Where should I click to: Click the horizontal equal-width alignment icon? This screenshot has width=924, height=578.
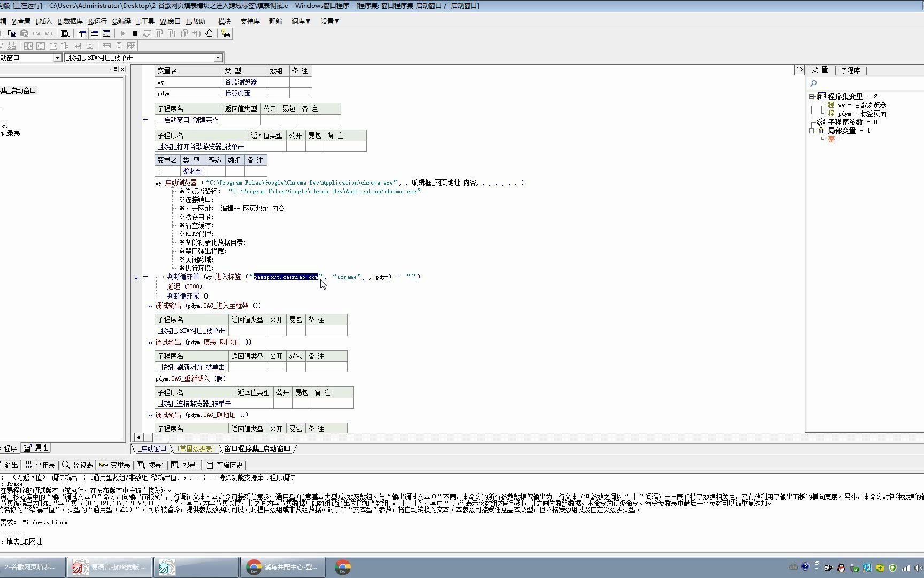[x=106, y=46]
